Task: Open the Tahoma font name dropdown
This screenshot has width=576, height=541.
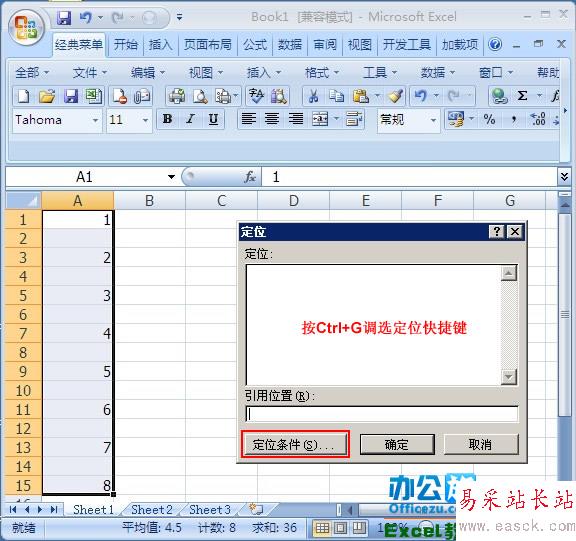Action: pyautogui.click(x=95, y=120)
